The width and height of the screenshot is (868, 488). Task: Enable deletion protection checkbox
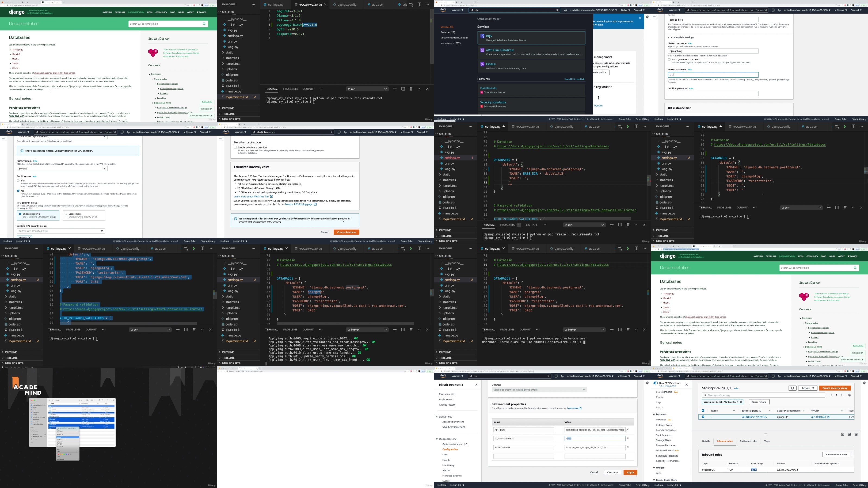pyautogui.click(x=235, y=147)
